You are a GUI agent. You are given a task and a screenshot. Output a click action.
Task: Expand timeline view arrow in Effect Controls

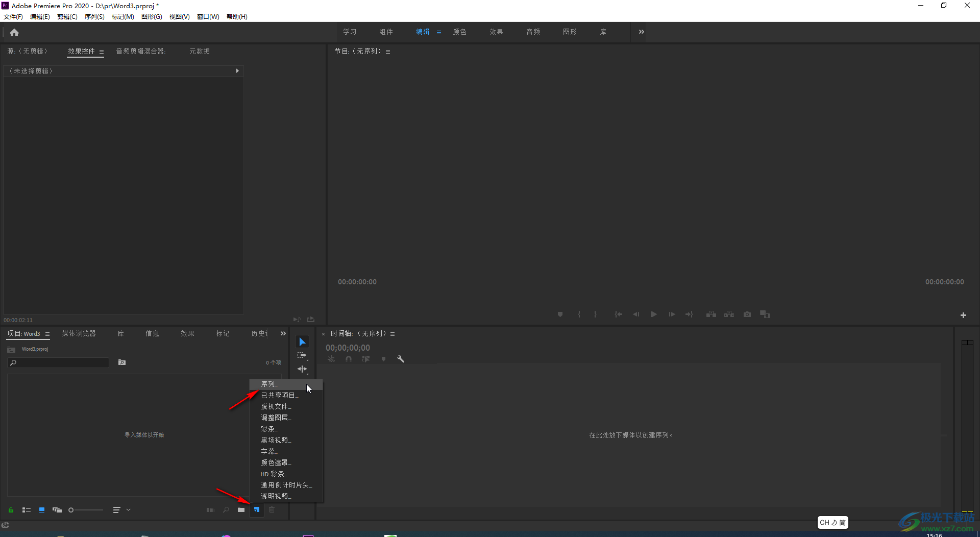point(237,71)
